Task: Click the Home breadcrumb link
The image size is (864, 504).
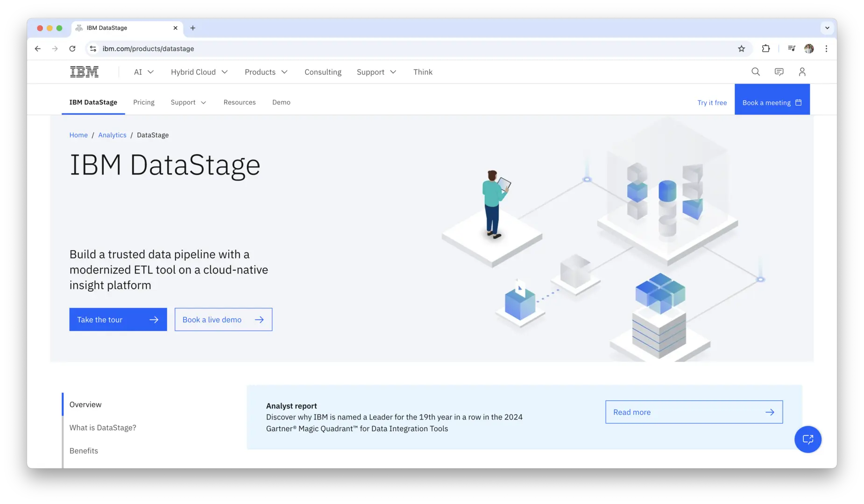Action: pos(78,135)
